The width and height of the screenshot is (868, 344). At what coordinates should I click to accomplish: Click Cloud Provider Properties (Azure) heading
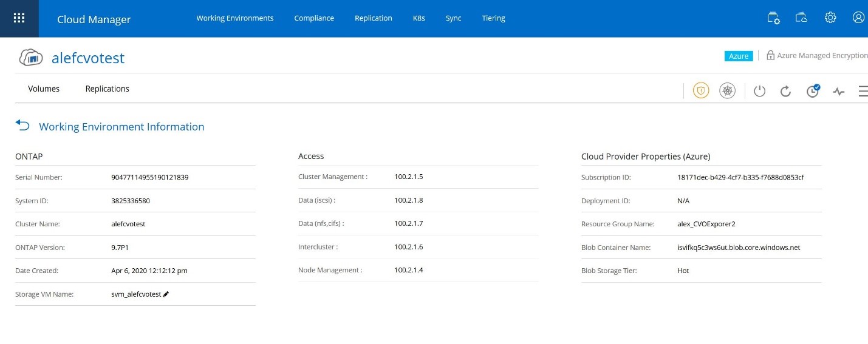(x=646, y=156)
